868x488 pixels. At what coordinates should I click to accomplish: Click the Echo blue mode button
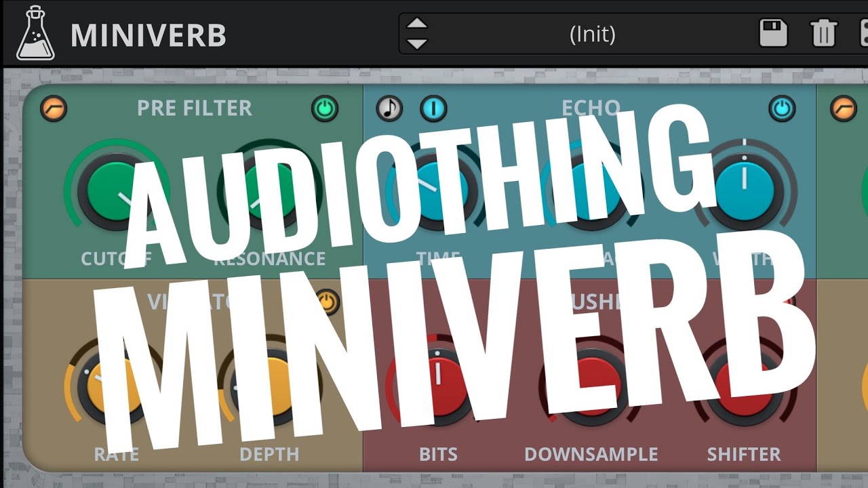coord(433,108)
